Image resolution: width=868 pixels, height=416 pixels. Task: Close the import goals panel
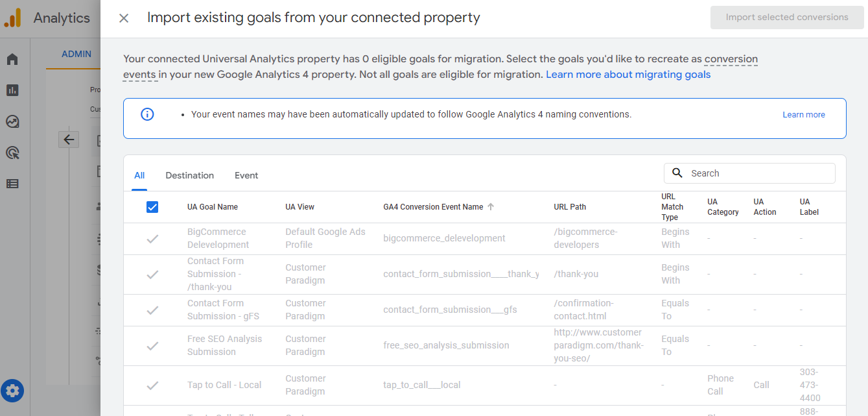[124, 18]
